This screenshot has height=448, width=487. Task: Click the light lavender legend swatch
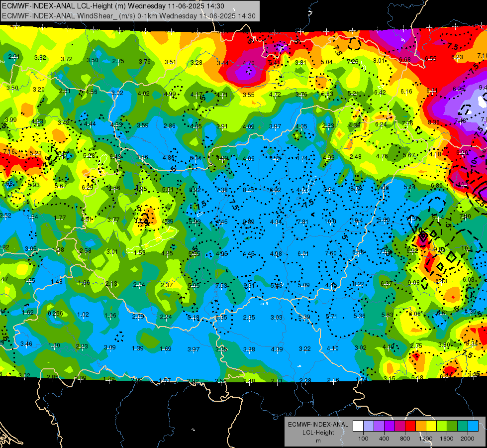click(x=369, y=426)
